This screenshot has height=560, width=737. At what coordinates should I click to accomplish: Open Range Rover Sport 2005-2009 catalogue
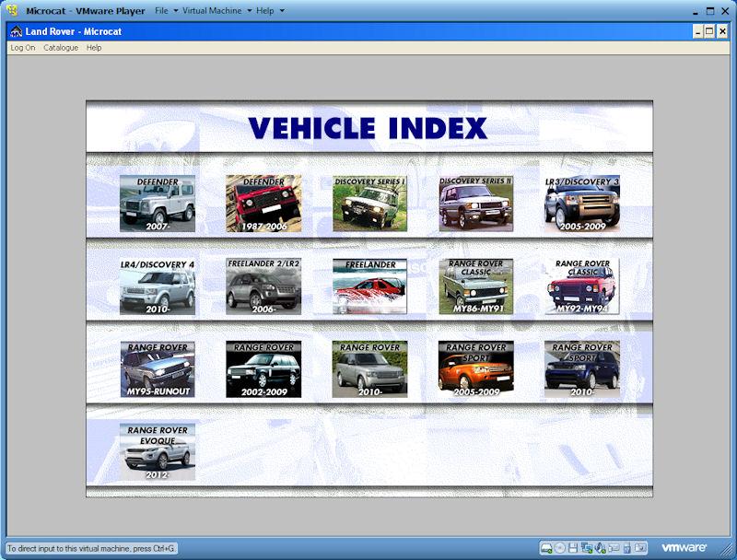click(x=475, y=369)
